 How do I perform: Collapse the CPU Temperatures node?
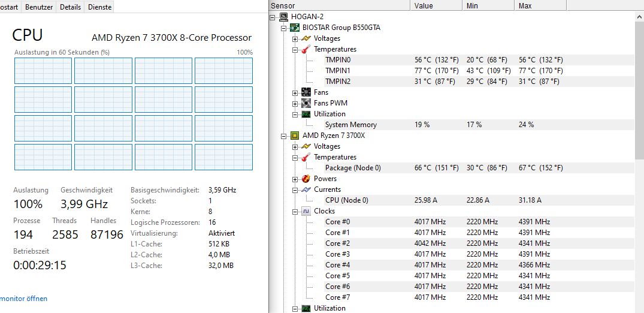point(295,157)
